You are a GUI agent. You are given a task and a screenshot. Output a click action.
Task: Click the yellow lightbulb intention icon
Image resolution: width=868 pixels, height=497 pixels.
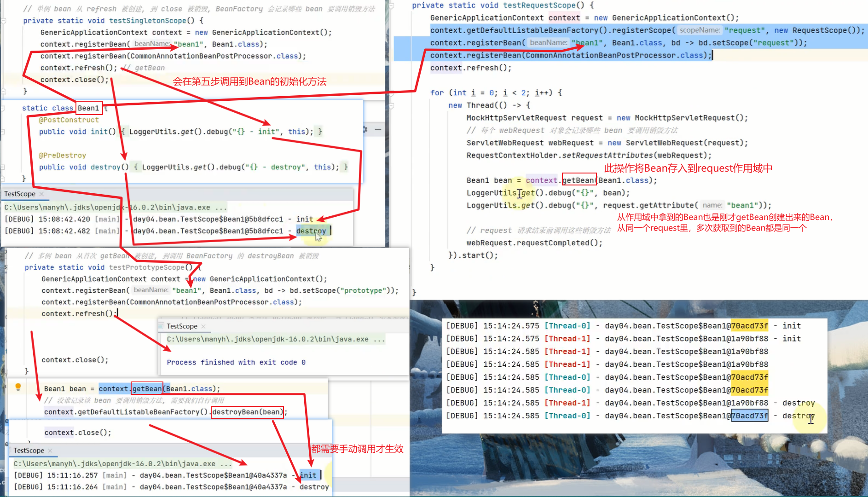pyautogui.click(x=18, y=387)
